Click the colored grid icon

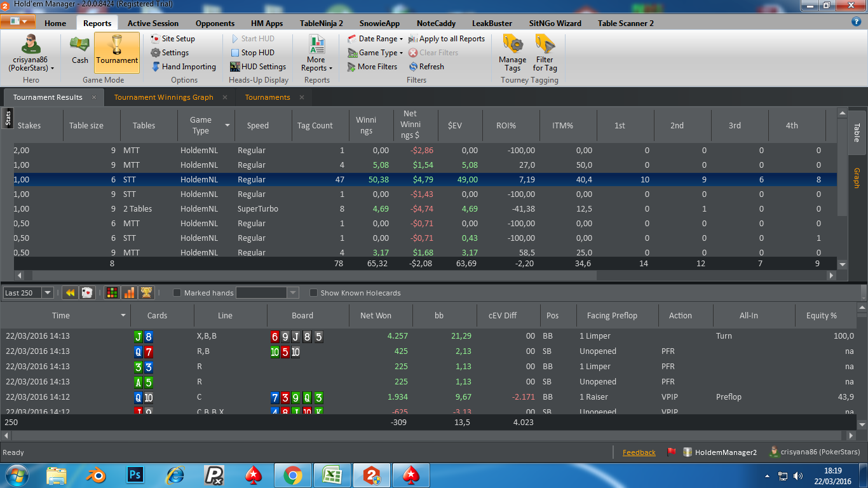pos(112,293)
